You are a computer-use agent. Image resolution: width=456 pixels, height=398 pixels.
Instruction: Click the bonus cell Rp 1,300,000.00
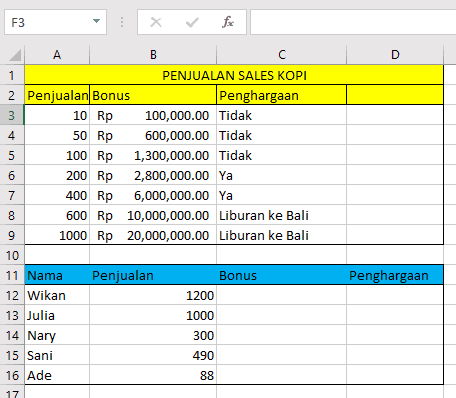tap(153, 155)
